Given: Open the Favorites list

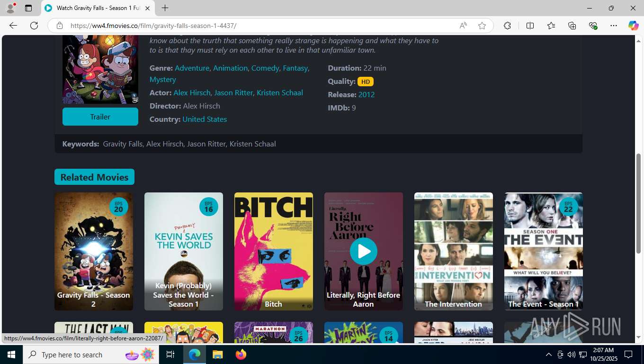Looking at the screenshot, I should [551, 26].
